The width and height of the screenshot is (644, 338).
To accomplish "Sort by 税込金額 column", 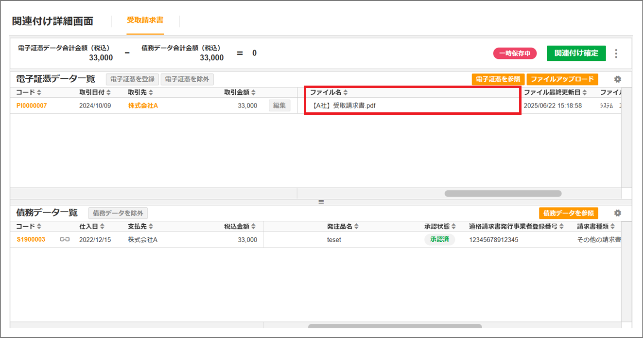I will coord(253,227).
